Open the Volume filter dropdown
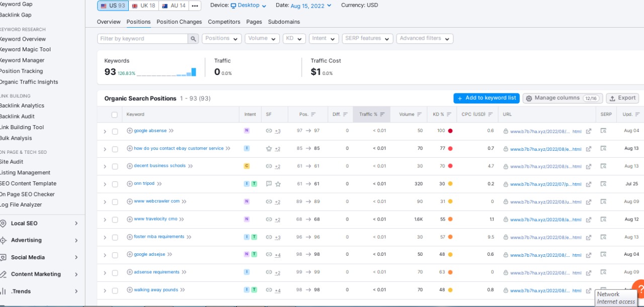This screenshot has height=307, width=644. pyautogui.click(x=262, y=39)
